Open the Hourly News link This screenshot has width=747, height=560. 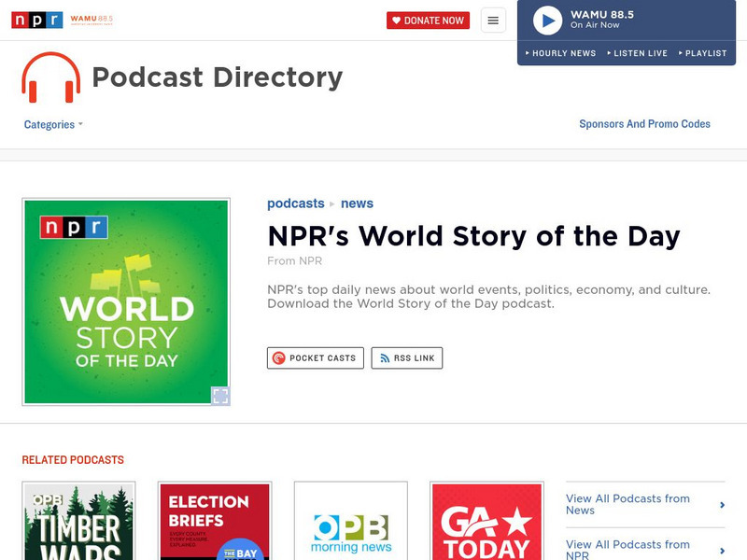561,53
